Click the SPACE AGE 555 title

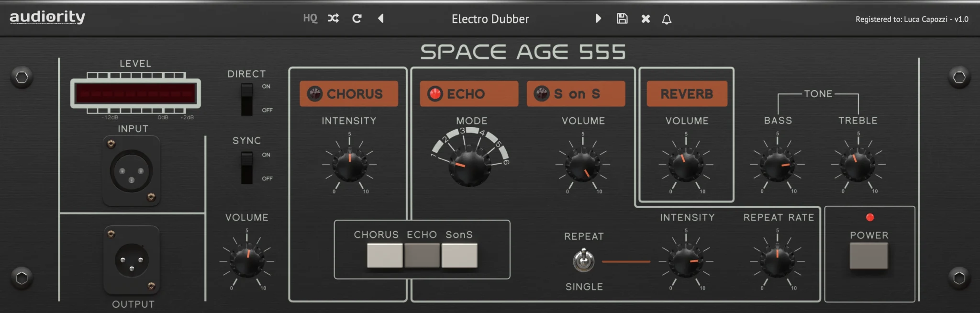[x=523, y=52]
